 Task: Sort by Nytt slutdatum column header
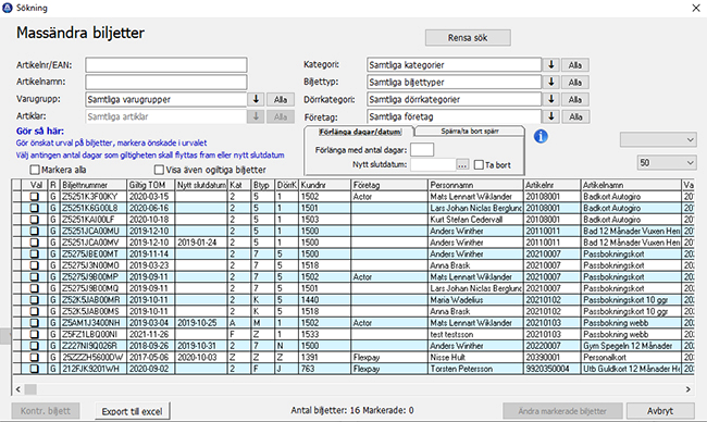coord(201,185)
